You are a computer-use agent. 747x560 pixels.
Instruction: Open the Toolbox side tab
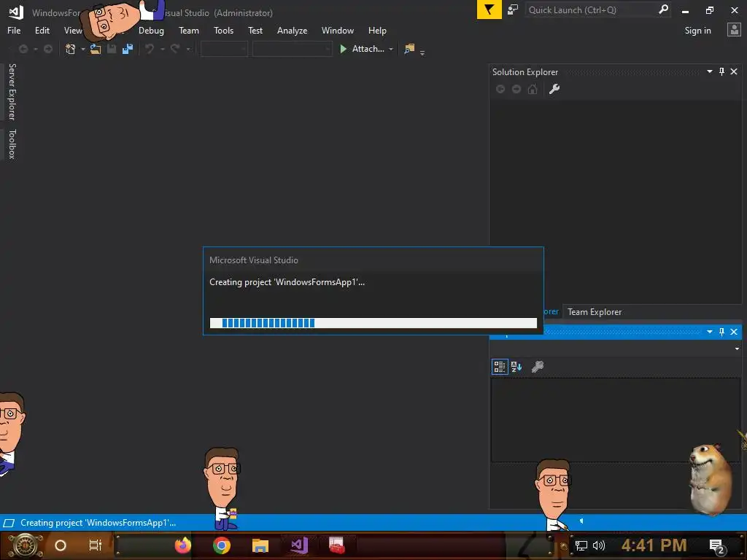pyautogui.click(x=12, y=144)
